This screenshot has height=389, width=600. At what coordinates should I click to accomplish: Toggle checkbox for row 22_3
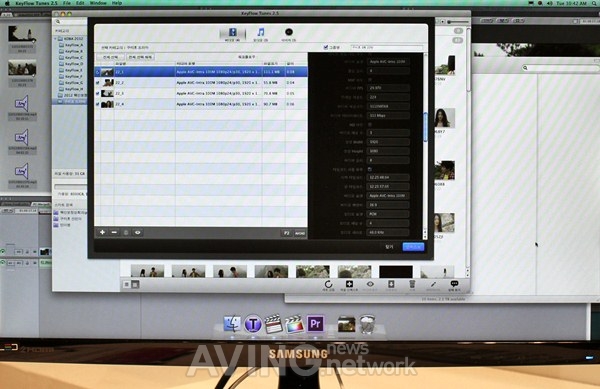click(98, 93)
